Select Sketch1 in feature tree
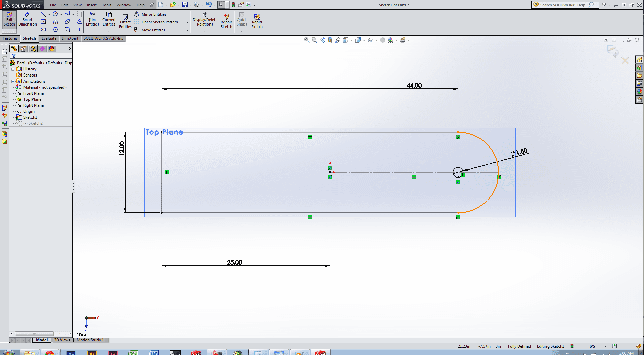The height and width of the screenshot is (355, 644). pos(30,117)
